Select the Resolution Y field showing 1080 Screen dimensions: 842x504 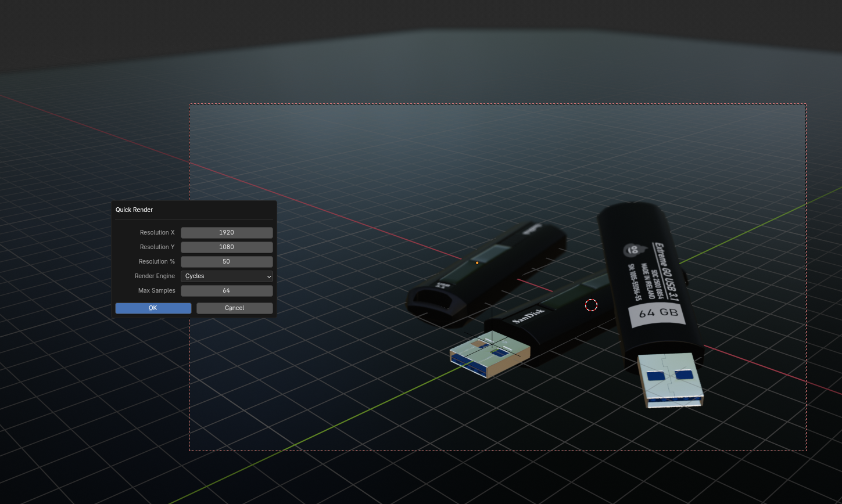pos(227,247)
